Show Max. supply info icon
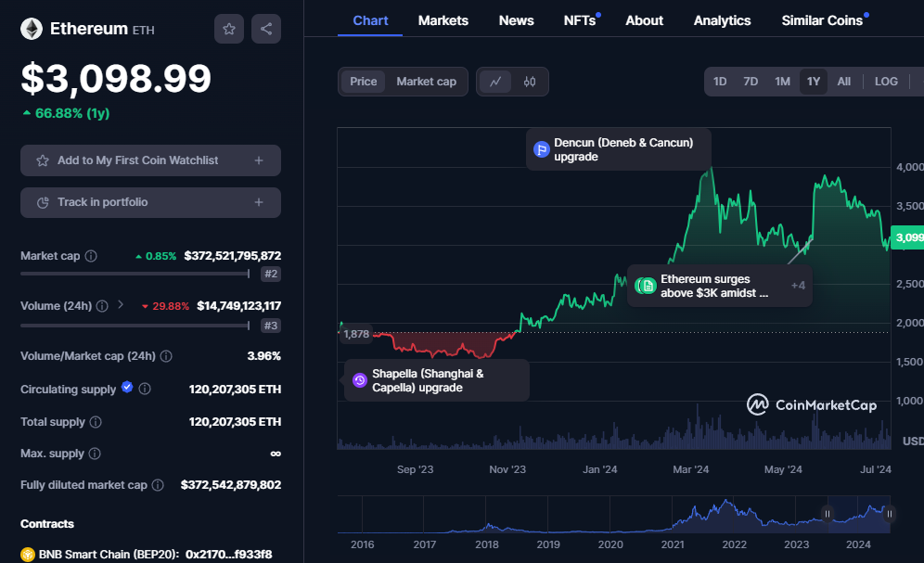The image size is (924, 563). pyautogui.click(x=95, y=454)
